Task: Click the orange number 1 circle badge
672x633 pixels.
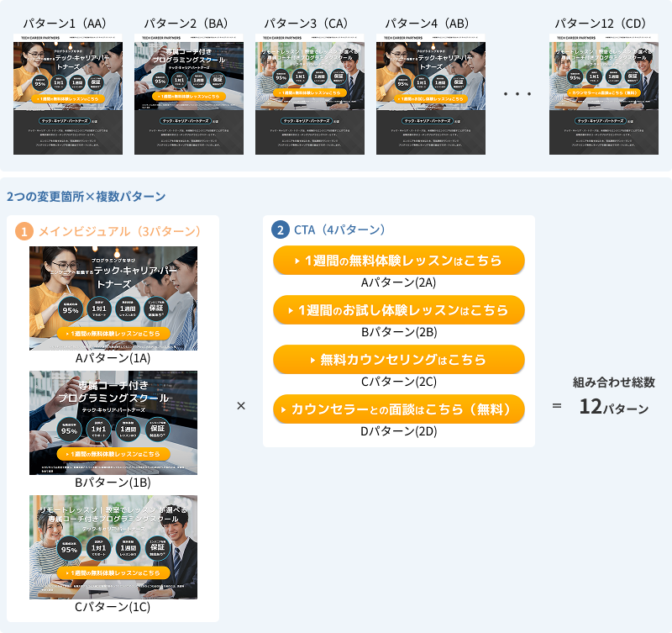Action: [24, 231]
